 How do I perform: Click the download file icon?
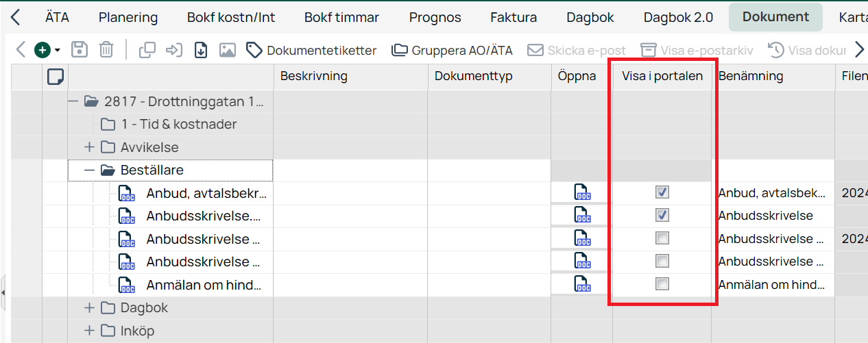pos(201,50)
